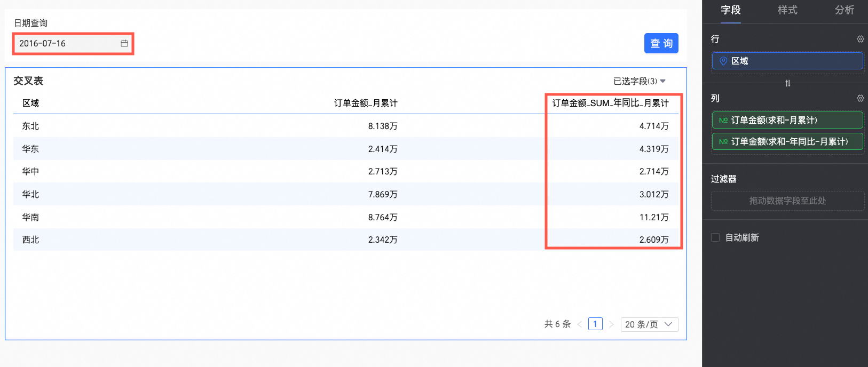Click the 日期查询 label
Viewport: 868px width, 367px height.
tap(30, 23)
